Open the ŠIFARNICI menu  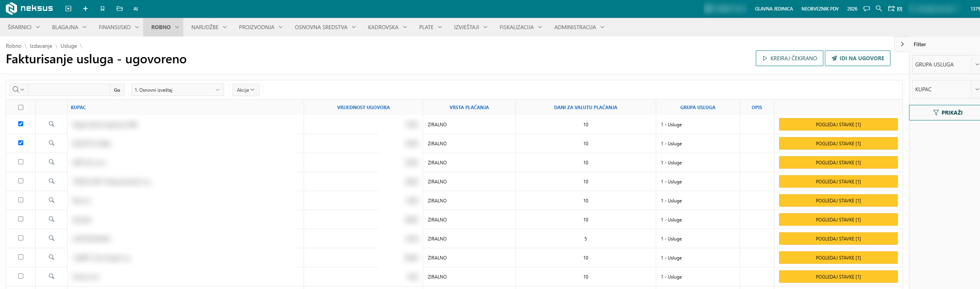(x=24, y=27)
